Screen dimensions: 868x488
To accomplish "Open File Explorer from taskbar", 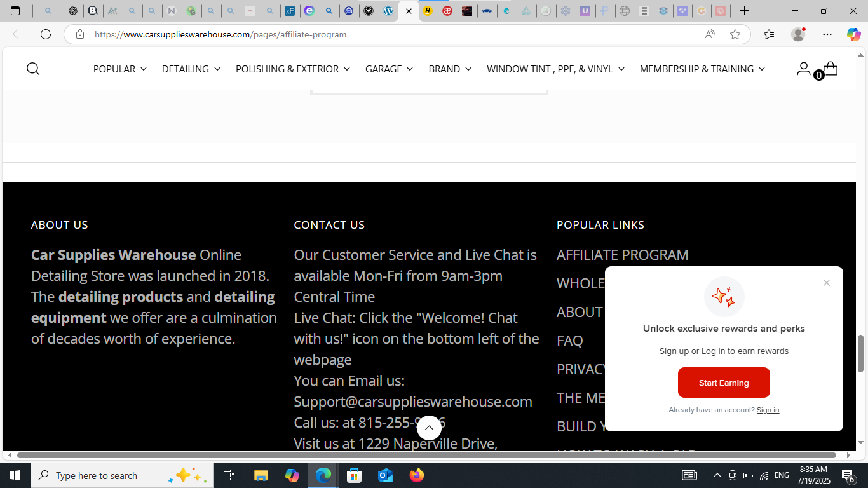I will click(261, 475).
